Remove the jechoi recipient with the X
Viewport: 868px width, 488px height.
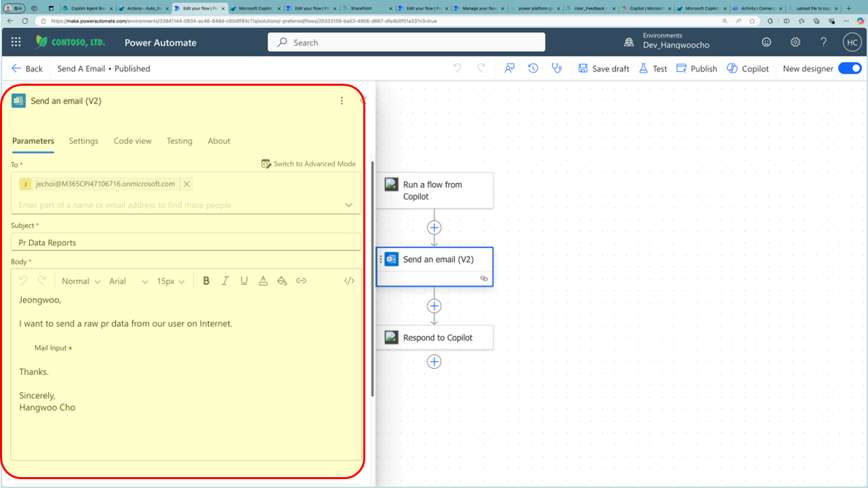tap(186, 184)
